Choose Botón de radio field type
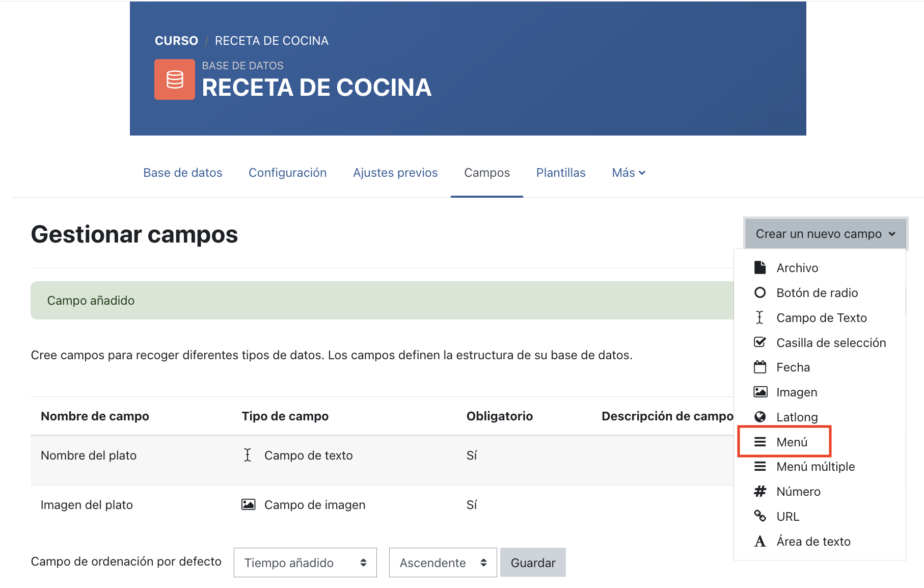The image size is (924, 588). [820, 292]
